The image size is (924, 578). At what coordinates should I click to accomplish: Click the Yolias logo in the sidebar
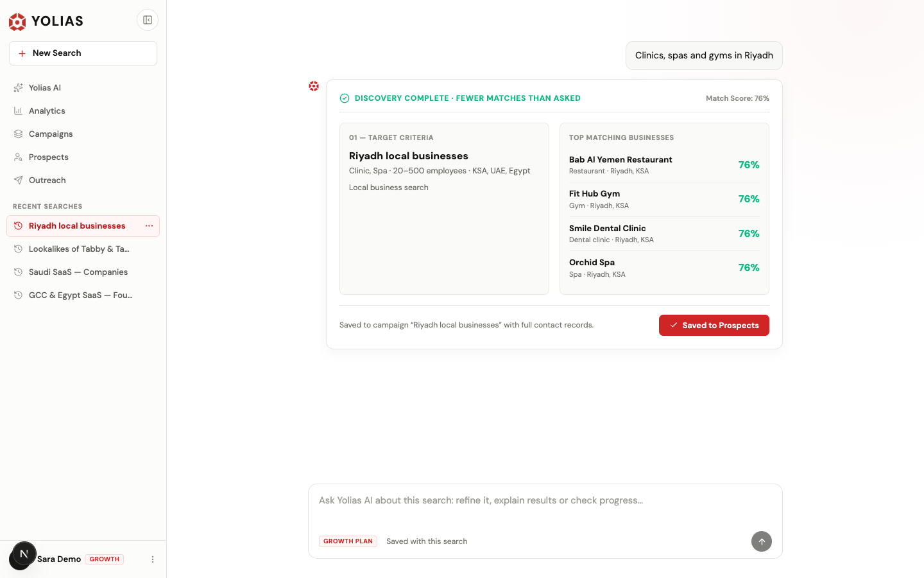pyautogui.click(x=46, y=21)
